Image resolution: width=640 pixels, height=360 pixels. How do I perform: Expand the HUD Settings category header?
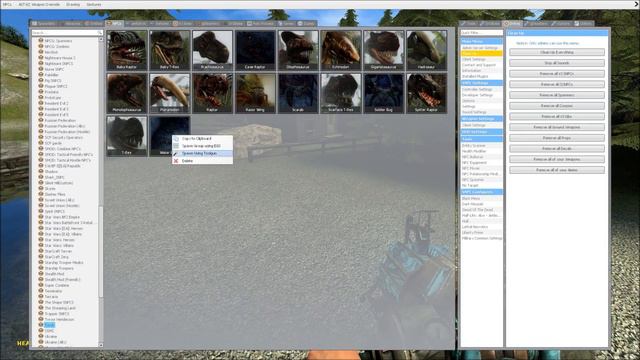pyautogui.click(x=482, y=132)
